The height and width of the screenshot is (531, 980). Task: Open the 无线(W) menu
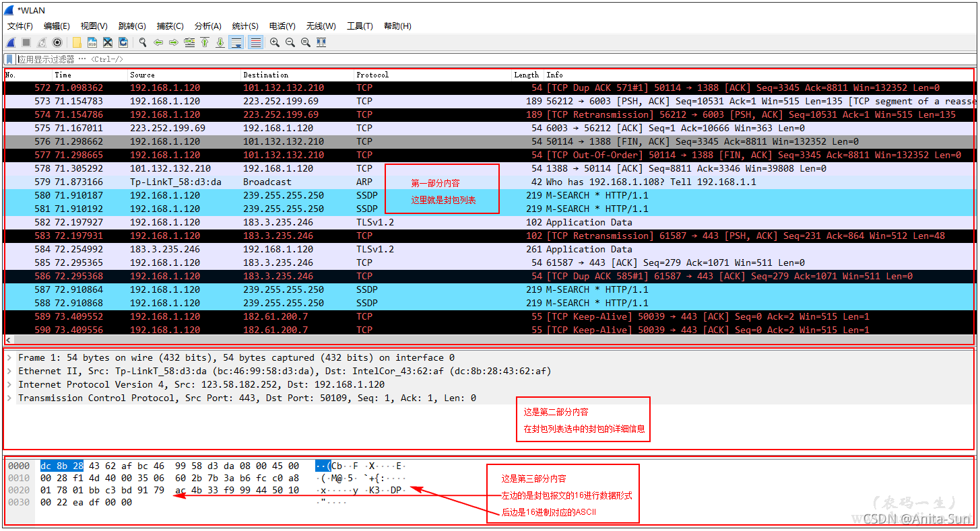coord(321,26)
